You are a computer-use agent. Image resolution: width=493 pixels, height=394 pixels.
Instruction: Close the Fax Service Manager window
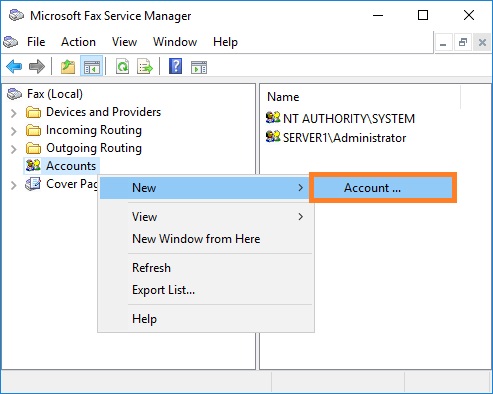469,15
